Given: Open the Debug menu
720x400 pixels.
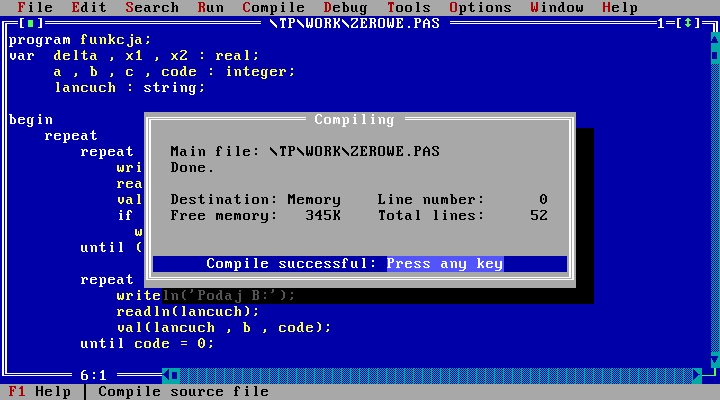Looking at the screenshot, I should [x=344, y=7].
